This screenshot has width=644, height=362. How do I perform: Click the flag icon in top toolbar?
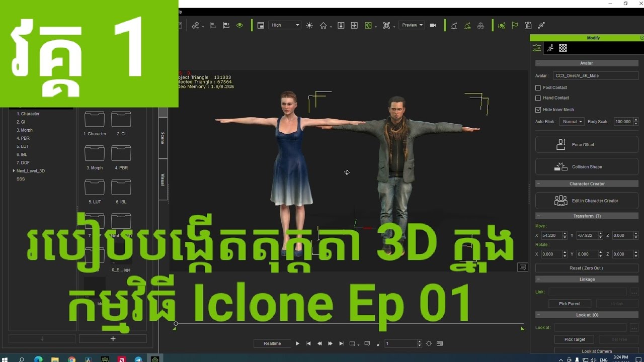[515, 25]
